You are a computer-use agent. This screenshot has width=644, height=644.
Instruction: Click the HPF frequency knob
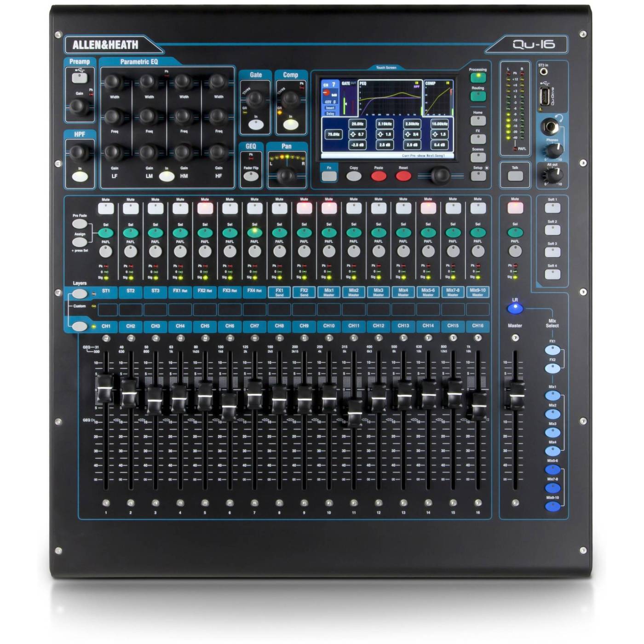point(79,152)
